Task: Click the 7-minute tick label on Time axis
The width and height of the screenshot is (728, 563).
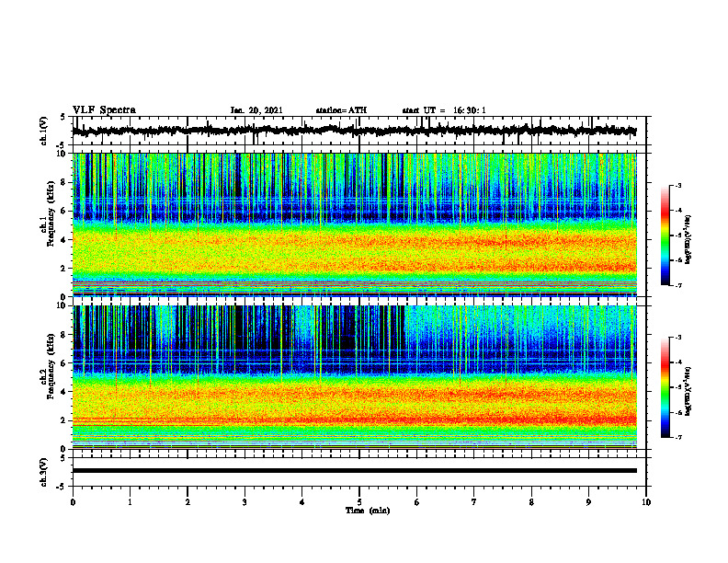Action: [474, 502]
